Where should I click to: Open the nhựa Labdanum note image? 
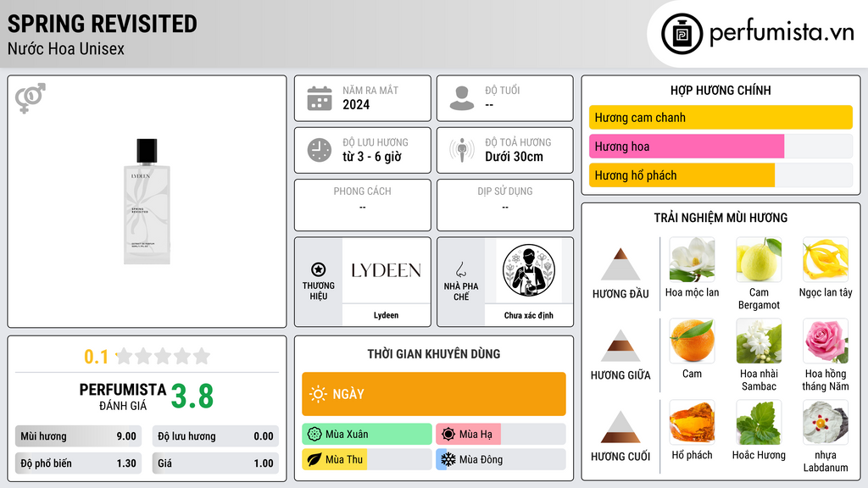[x=826, y=422]
